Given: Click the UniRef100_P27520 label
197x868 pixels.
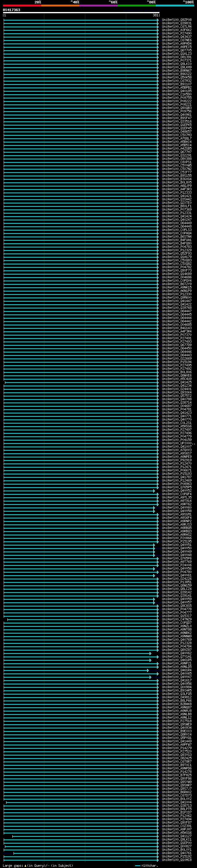Looking at the screenshot, I should point(176,751).
